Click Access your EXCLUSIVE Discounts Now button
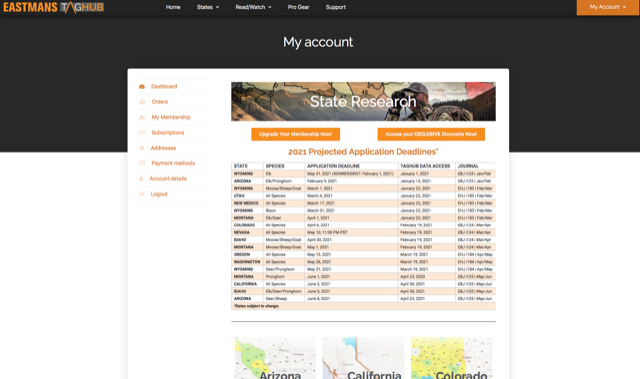This screenshot has height=379, width=640. 431,134
